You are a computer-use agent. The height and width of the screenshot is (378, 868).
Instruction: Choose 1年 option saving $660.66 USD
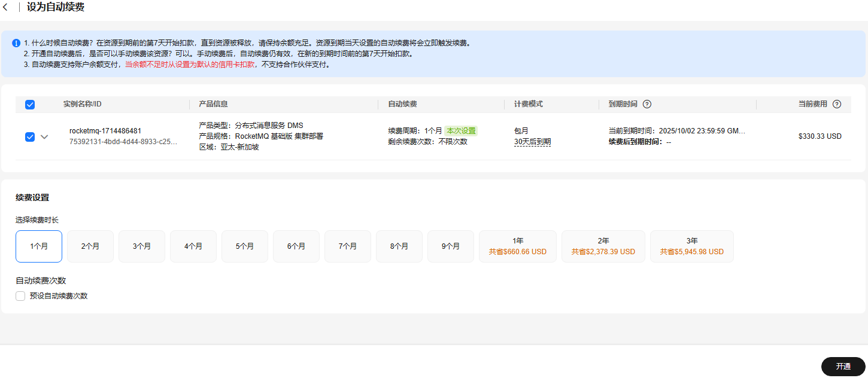pyautogui.click(x=518, y=246)
